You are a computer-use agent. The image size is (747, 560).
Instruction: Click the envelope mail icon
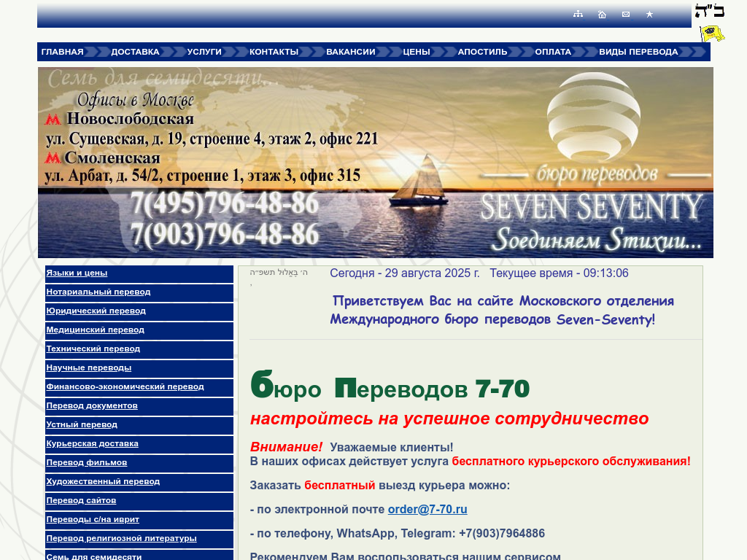click(x=625, y=15)
